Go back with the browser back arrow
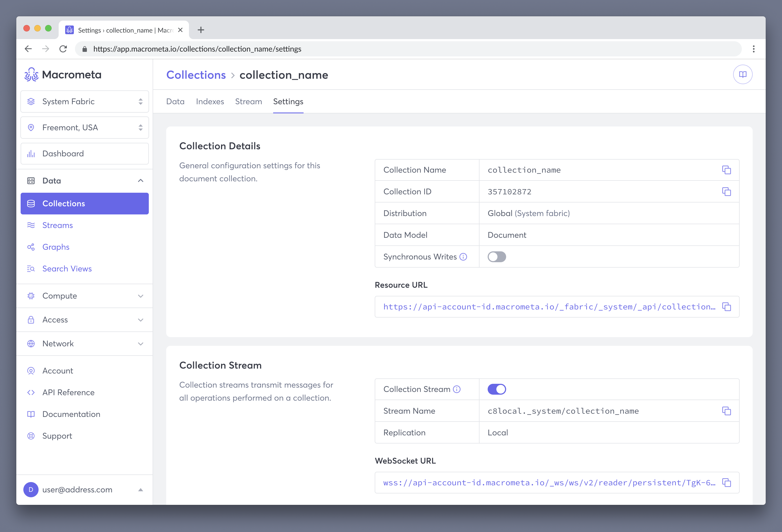The height and width of the screenshot is (532, 782). pyautogui.click(x=28, y=49)
